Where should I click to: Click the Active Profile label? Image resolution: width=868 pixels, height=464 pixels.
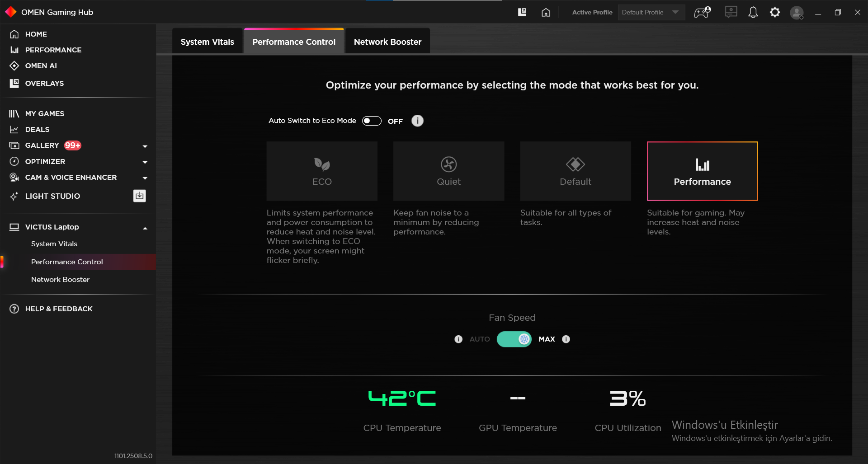592,12
